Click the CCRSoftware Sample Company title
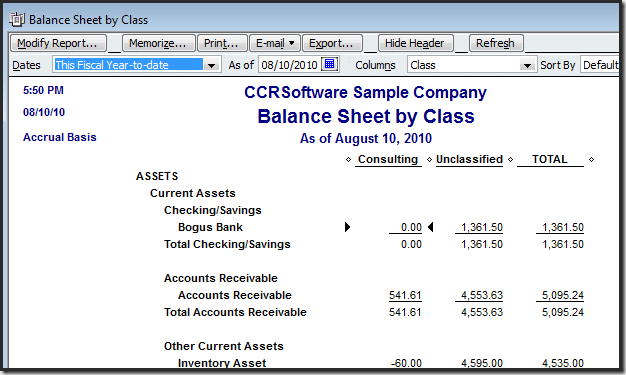The width and height of the screenshot is (626, 375). tap(365, 92)
